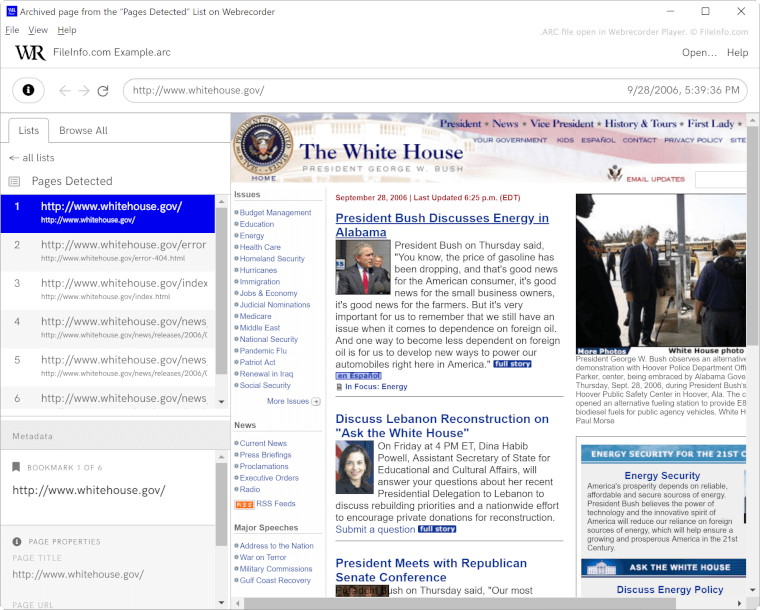Click the Pages Detected list icon
The image size is (760, 610).
[14, 181]
